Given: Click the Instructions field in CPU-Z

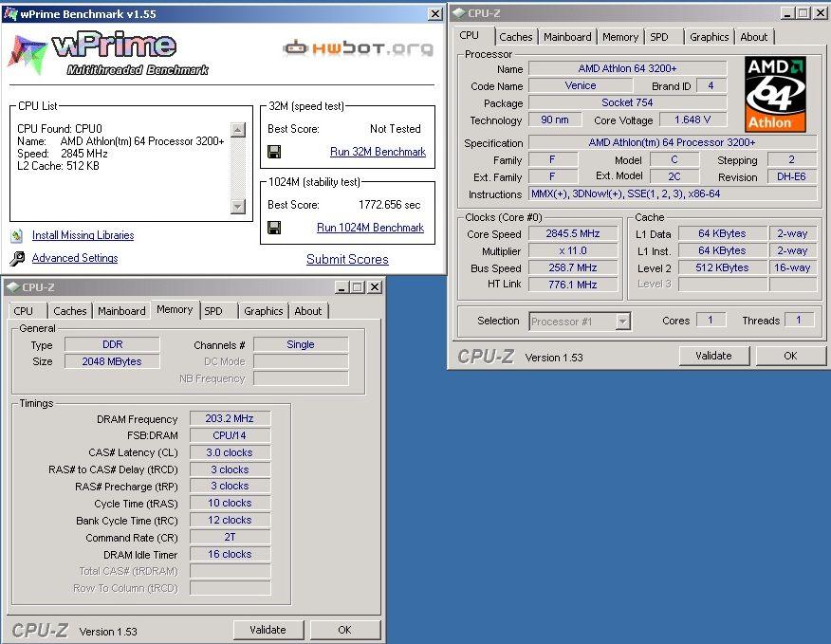Looking at the screenshot, I should click(x=673, y=193).
